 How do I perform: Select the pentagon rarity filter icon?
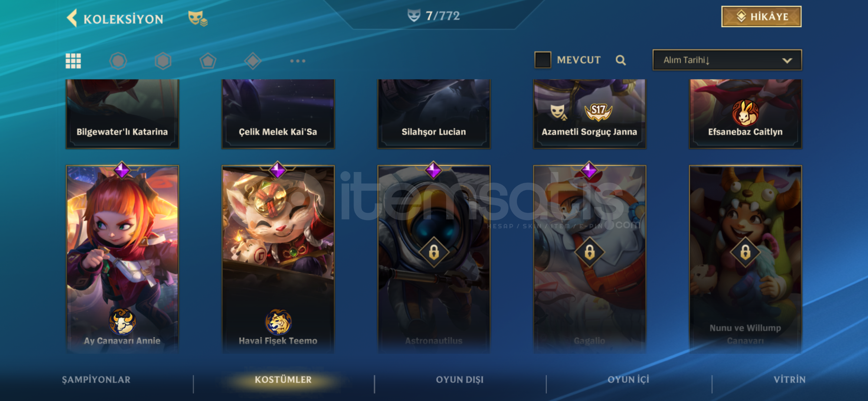(x=208, y=61)
